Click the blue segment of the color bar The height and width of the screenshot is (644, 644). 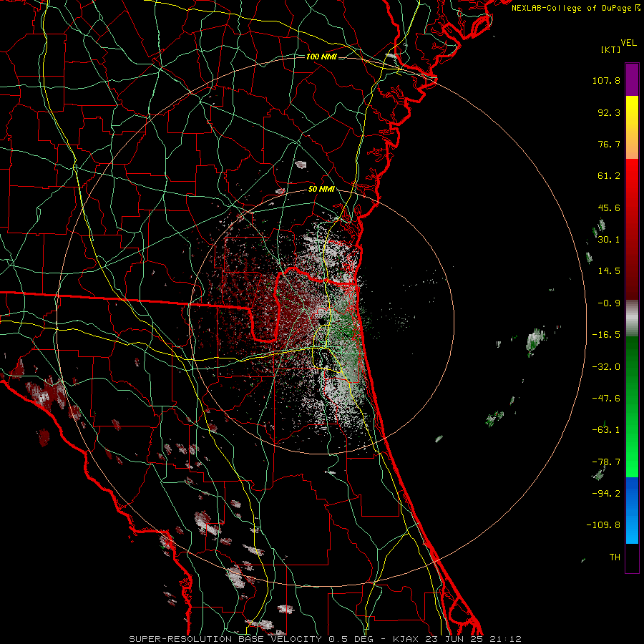tap(632, 510)
